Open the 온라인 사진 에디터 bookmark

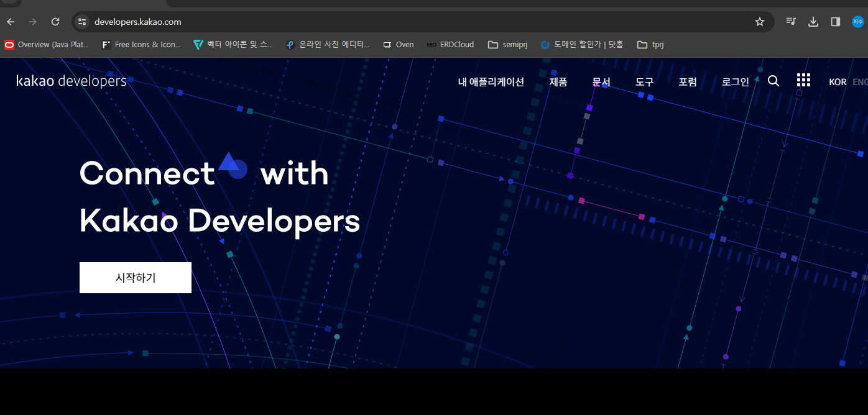pyautogui.click(x=327, y=45)
